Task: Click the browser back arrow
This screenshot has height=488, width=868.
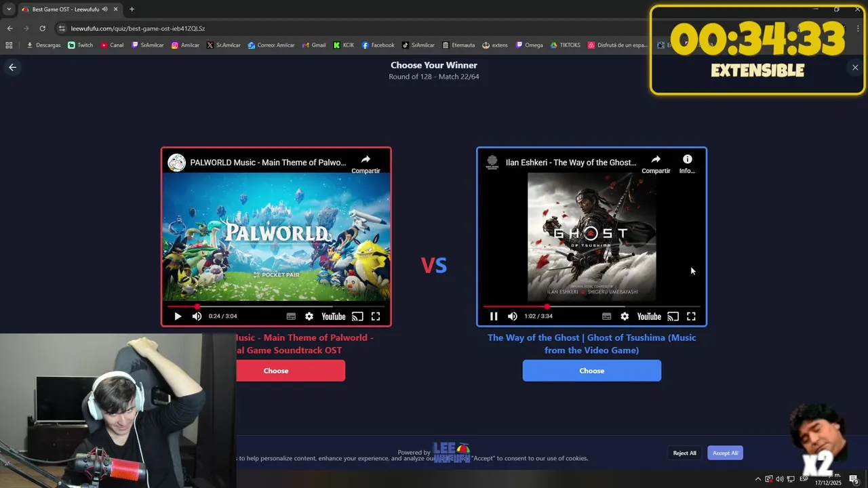Action: (x=9, y=28)
